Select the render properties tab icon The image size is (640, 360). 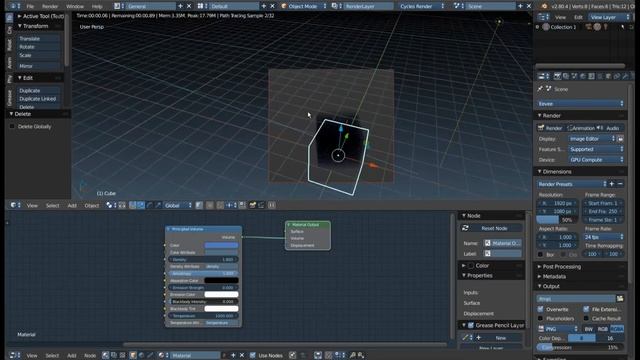(557, 76)
